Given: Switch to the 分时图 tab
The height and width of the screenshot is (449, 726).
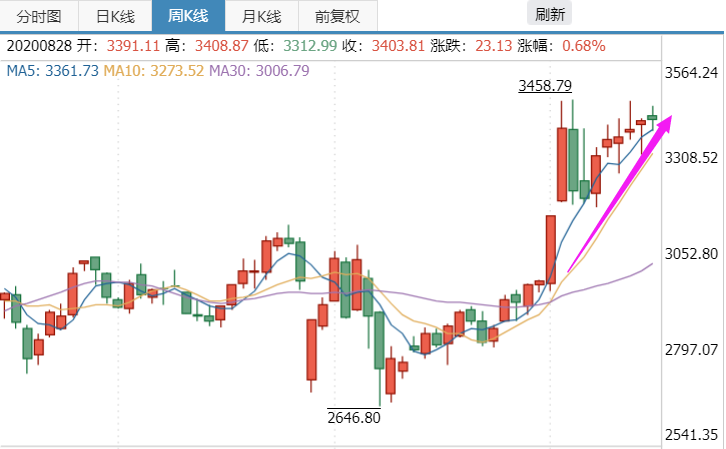Looking at the screenshot, I should 40,15.
